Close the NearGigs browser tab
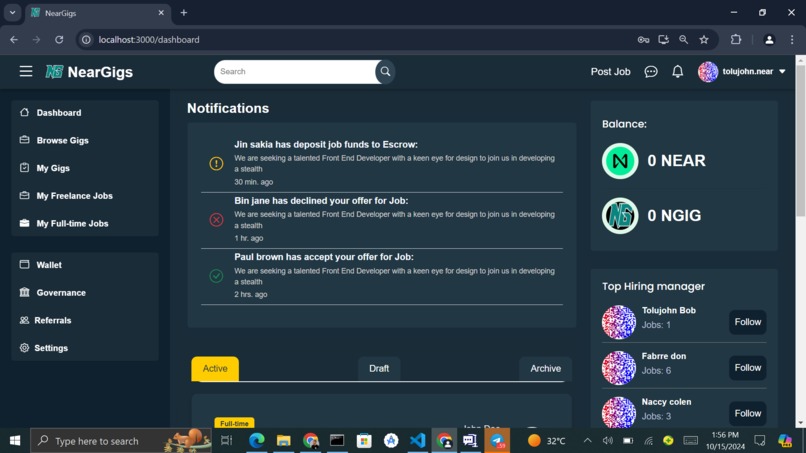Viewport: 806px width, 453px height. [x=161, y=13]
